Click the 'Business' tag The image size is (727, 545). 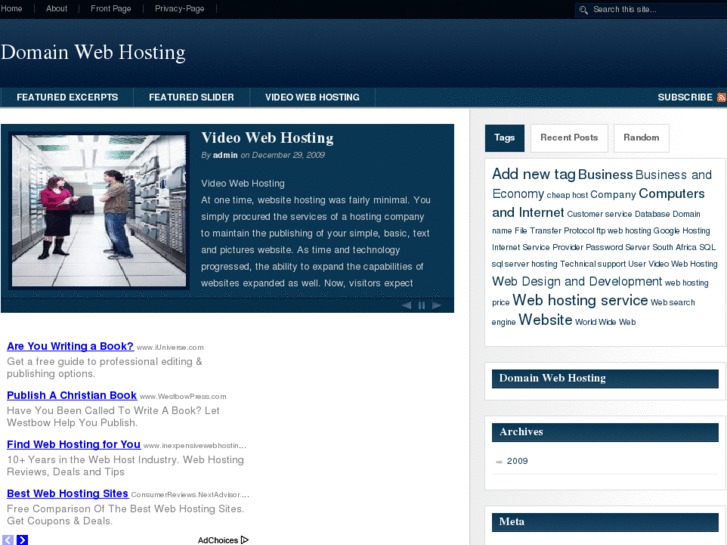605,175
